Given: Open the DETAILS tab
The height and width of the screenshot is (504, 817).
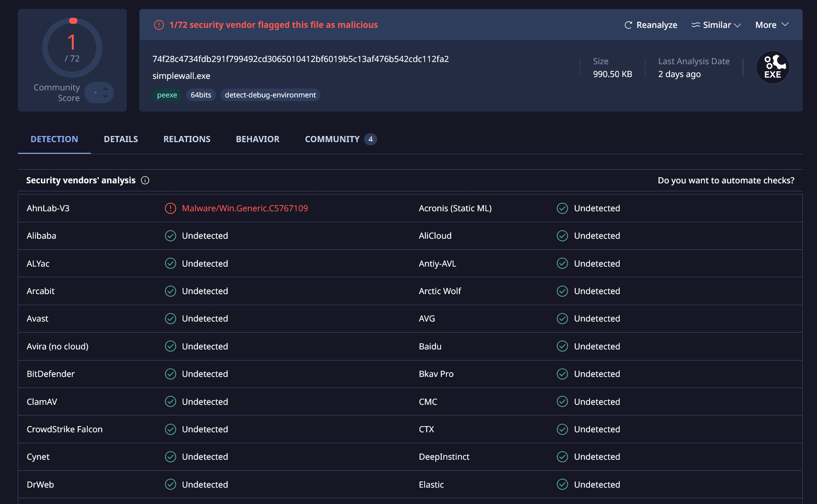Looking at the screenshot, I should [x=121, y=139].
